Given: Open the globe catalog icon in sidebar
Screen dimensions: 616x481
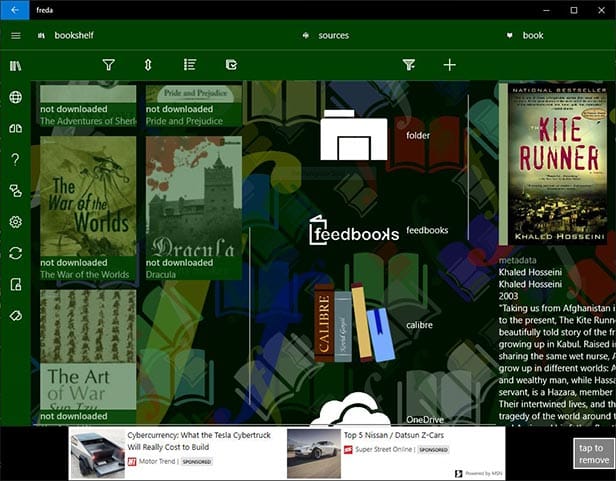Looking at the screenshot, I should click(15, 97).
